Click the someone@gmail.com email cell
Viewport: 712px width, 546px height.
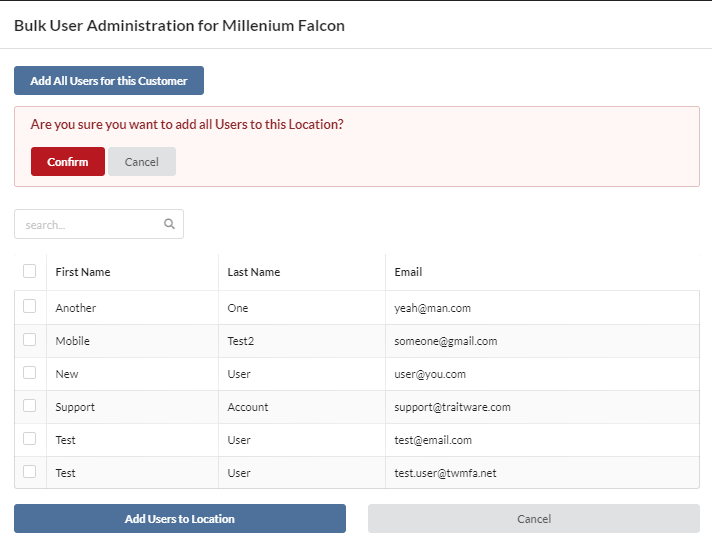pyautogui.click(x=445, y=341)
